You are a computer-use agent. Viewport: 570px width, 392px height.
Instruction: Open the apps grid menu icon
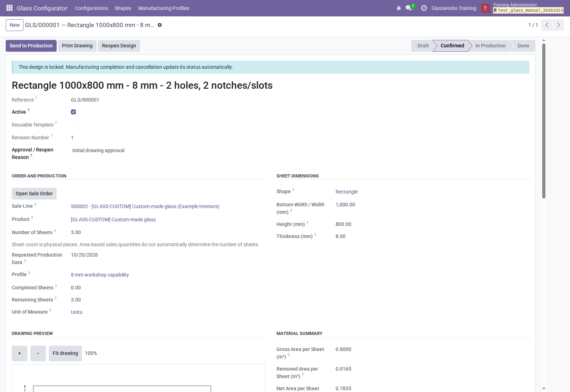coord(10,8)
